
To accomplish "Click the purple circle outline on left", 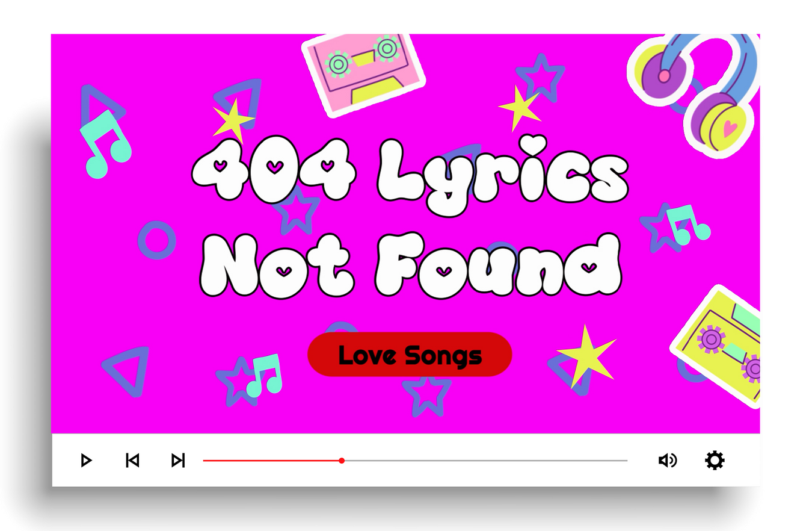I will [x=157, y=240].
